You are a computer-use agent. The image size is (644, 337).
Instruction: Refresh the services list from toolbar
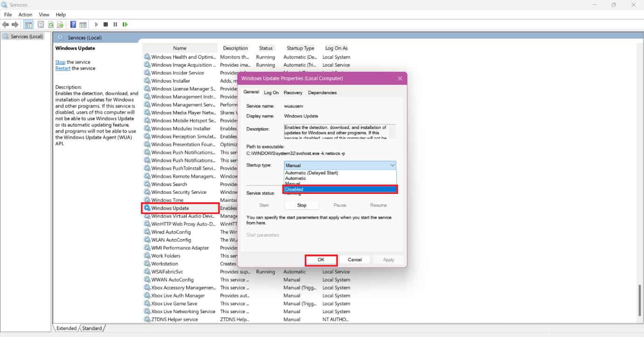[51, 25]
